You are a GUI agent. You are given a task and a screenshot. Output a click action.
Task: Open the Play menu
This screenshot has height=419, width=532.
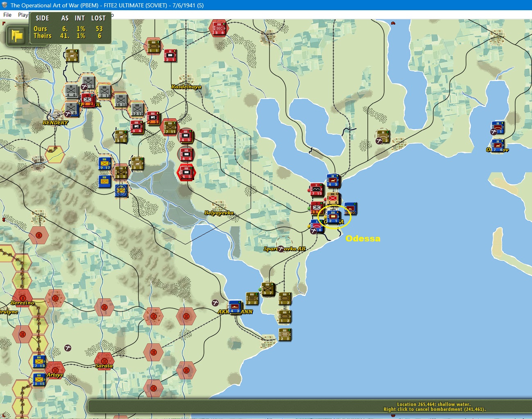tap(23, 15)
